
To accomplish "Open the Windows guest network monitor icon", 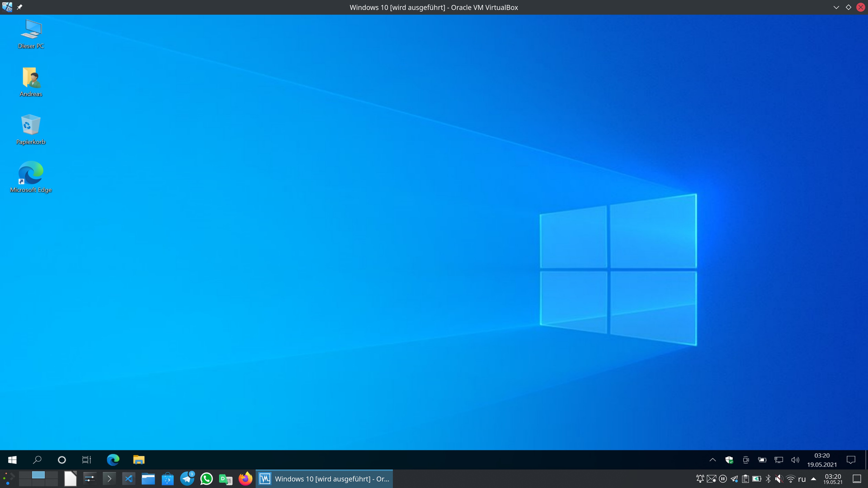I will point(779,460).
